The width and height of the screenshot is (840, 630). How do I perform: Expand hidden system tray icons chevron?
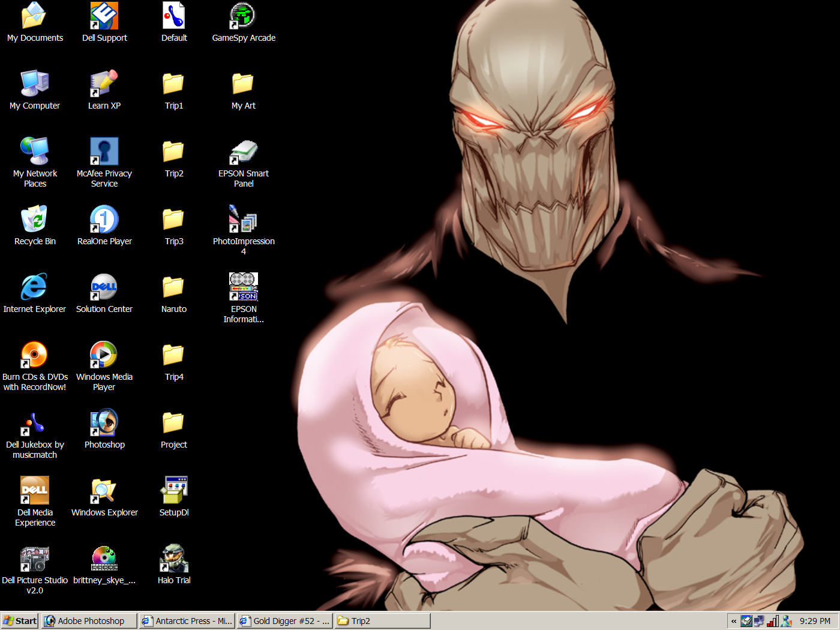coord(733,621)
